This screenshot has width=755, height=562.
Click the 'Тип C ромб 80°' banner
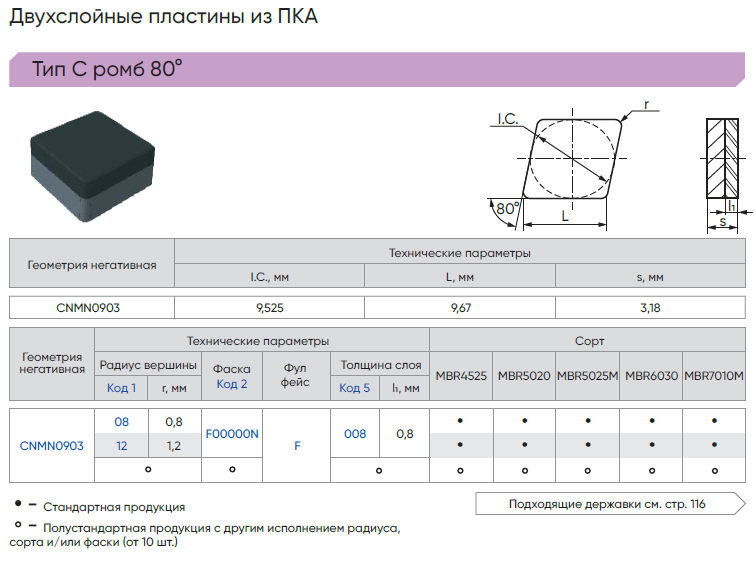pos(377,69)
